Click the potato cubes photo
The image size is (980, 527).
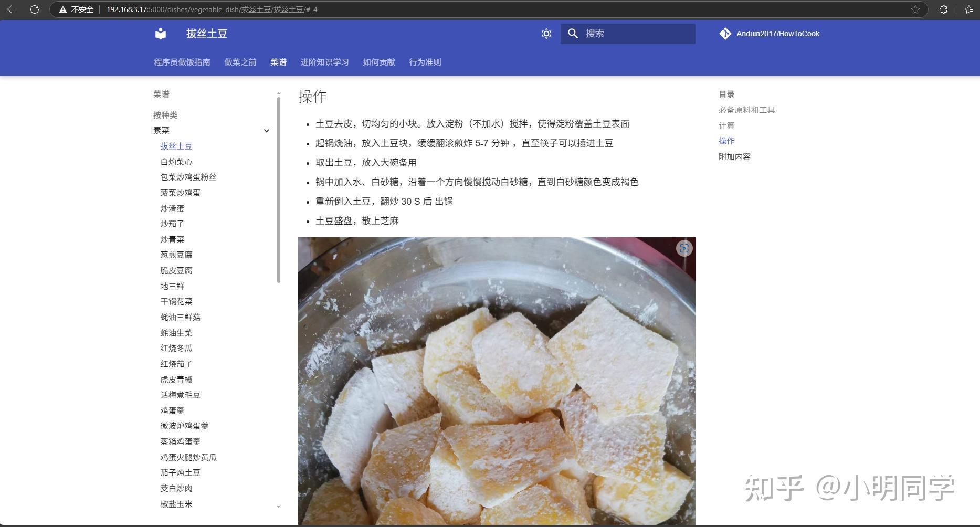click(497, 381)
